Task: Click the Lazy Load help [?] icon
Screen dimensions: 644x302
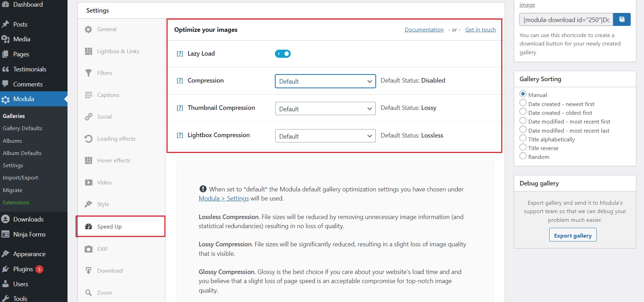Action: coord(180,54)
